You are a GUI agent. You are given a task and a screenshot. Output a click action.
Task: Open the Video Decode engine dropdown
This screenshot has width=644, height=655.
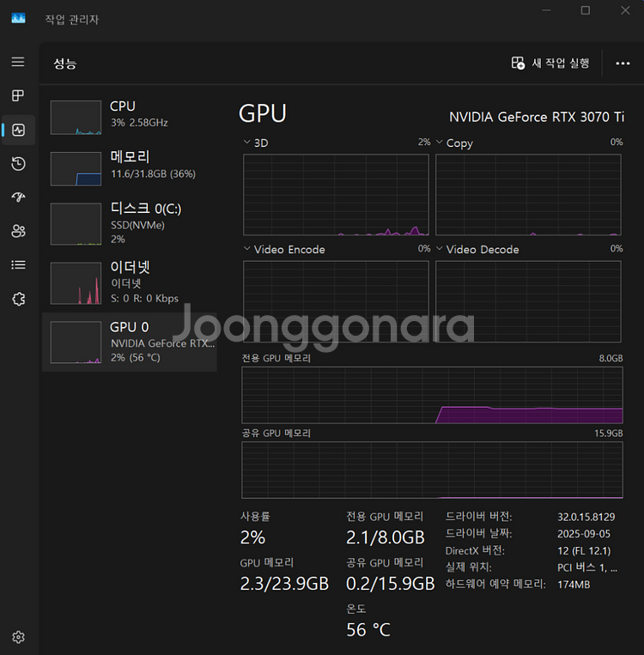440,249
